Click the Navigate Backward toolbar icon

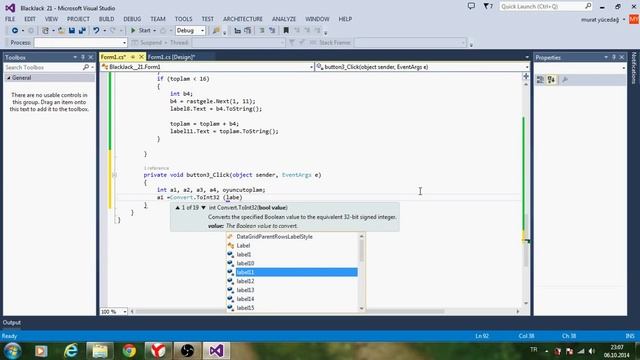pos(15,31)
